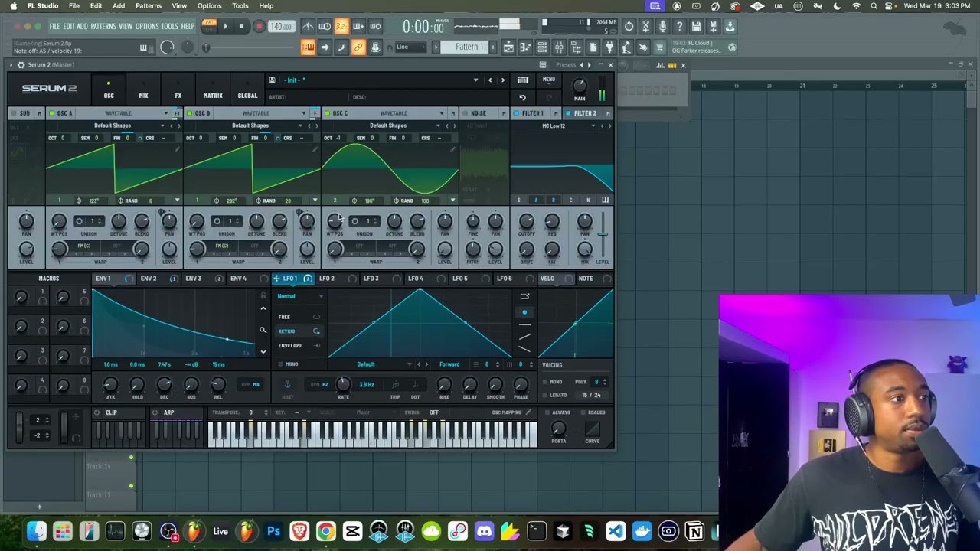The height and width of the screenshot is (551, 980).
Task: Select the Pattern 1 selector
Action: tap(469, 47)
